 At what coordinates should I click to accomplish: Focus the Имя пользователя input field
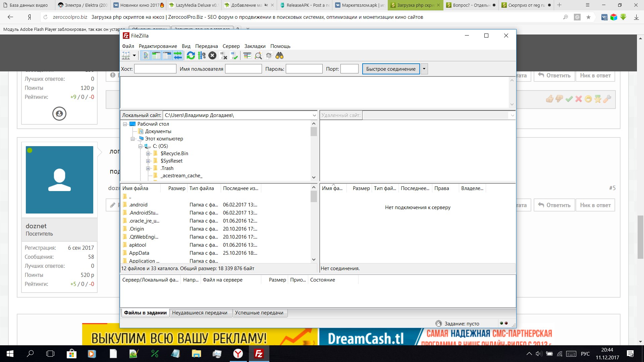244,69
